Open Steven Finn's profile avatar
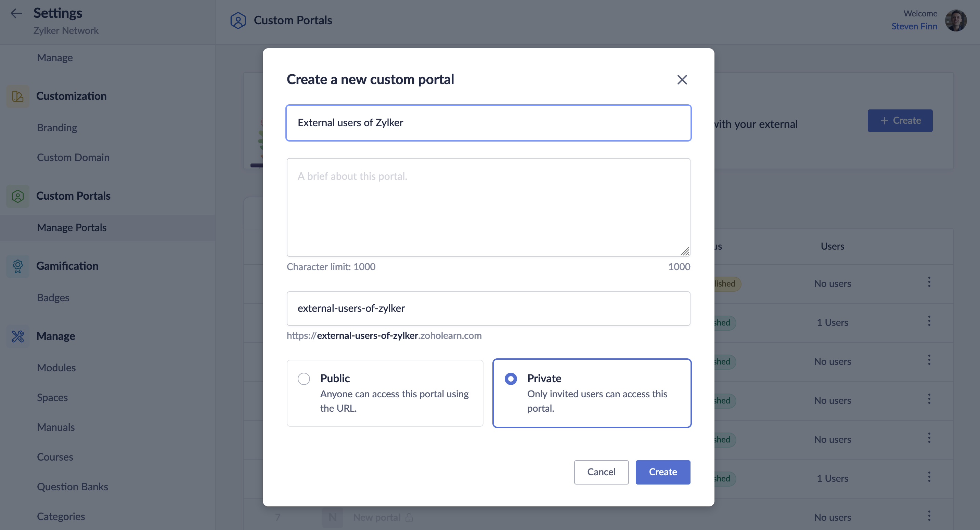980x530 pixels. (x=956, y=21)
